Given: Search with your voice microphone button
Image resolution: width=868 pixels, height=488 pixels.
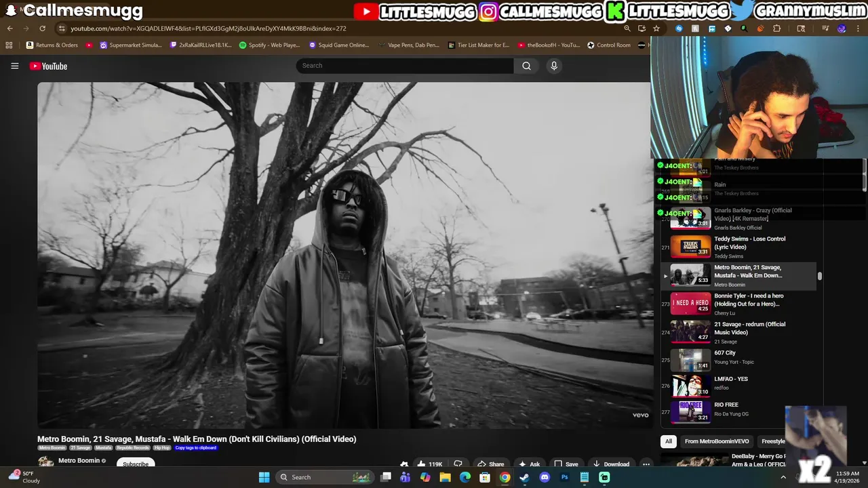Looking at the screenshot, I should click(x=554, y=66).
